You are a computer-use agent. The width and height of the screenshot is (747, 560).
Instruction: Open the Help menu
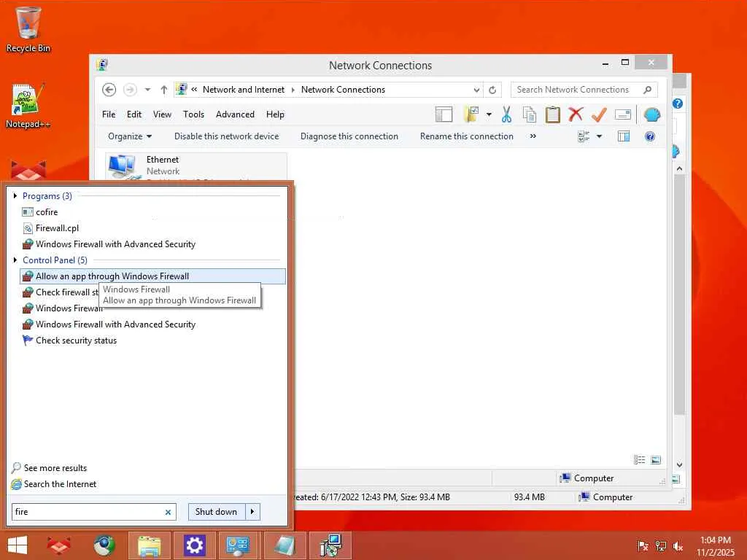[275, 114]
